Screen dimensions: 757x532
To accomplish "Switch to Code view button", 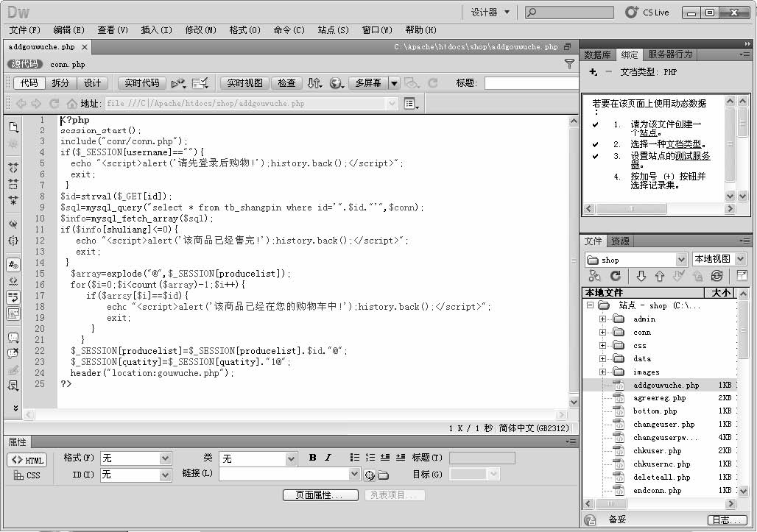I will click(x=29, y=83).
